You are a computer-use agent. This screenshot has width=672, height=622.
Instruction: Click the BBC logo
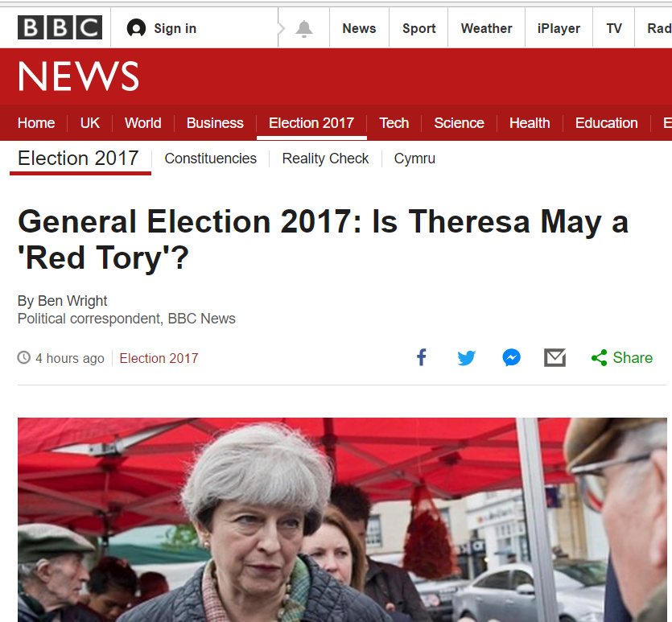60,28
